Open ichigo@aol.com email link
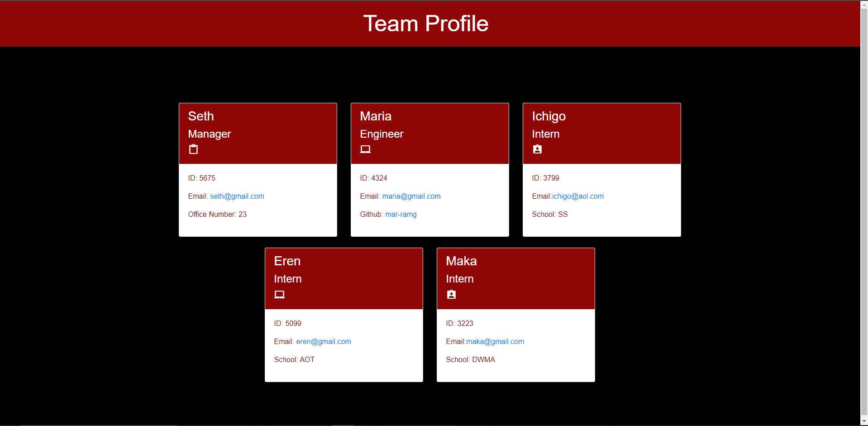This screenshot has height=426, width=868. [x=577, y=196]
